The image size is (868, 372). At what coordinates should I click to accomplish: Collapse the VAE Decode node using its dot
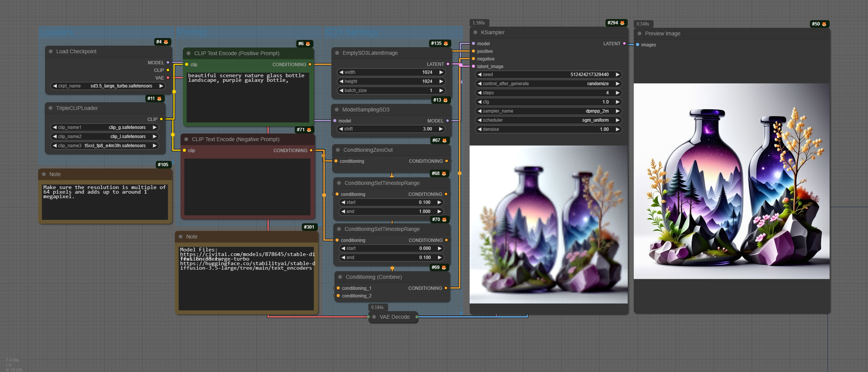(374, 317)
